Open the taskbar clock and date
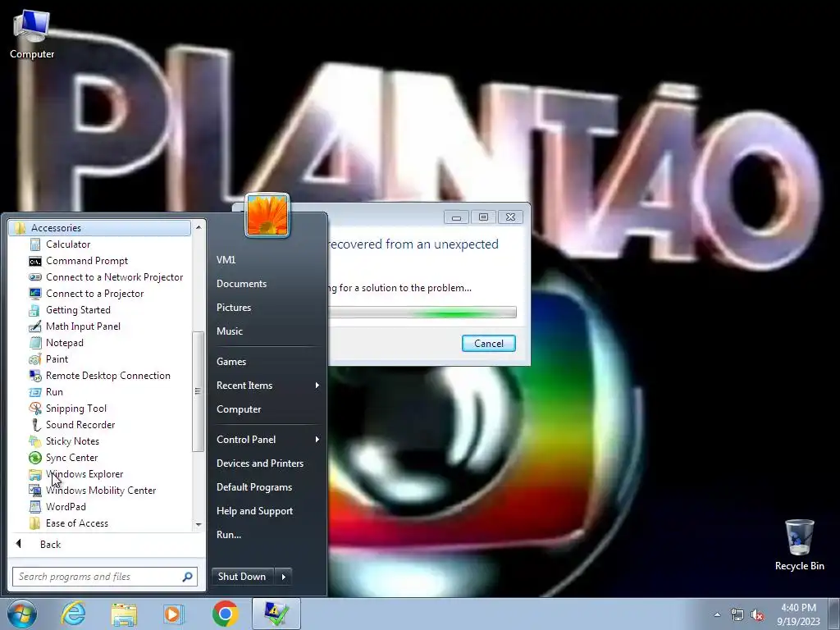 pyautogui.click(x=798, y=614)
